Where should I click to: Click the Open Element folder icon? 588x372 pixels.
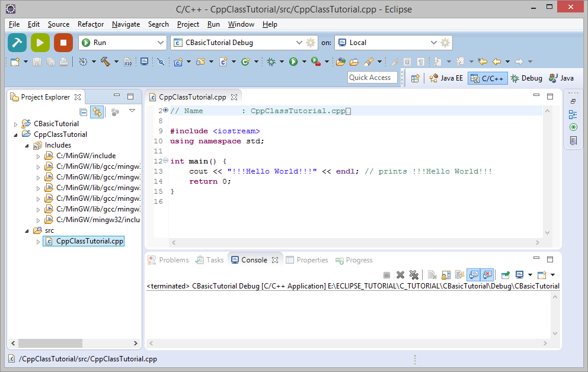[340, 62]
